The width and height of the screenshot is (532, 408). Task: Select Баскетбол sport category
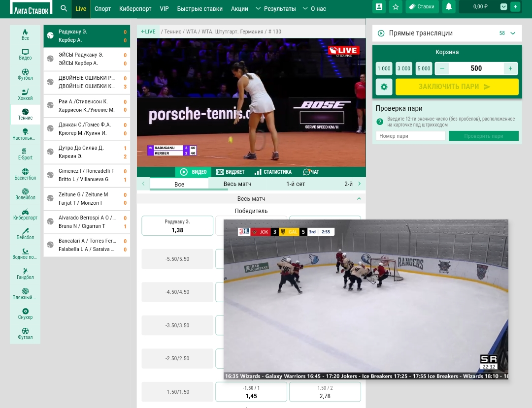[25, 174]
